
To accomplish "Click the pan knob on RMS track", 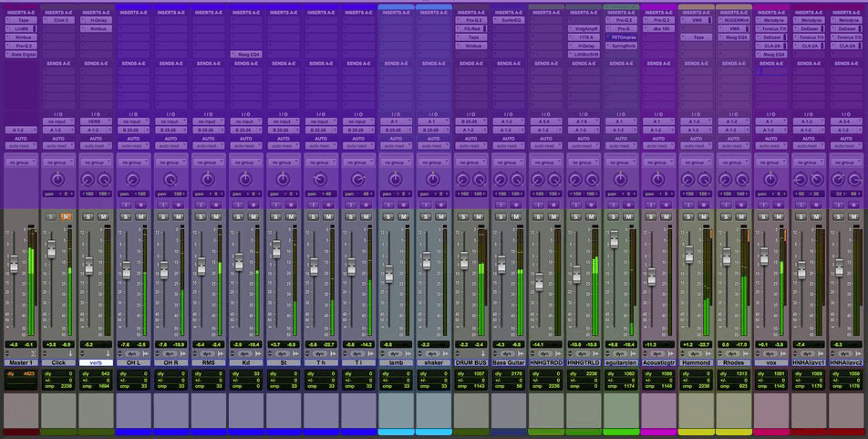I will point(208,181).
